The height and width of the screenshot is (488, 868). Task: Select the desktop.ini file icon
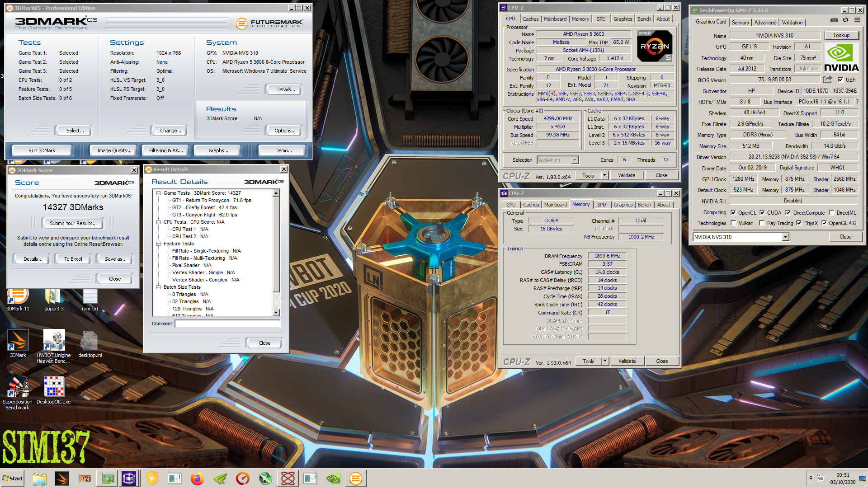90,344
